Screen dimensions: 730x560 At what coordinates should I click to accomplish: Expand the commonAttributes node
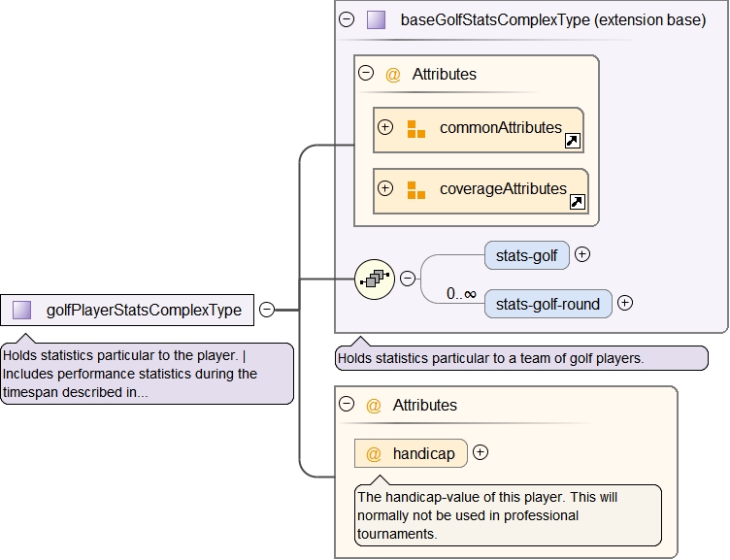pos(385,128)
